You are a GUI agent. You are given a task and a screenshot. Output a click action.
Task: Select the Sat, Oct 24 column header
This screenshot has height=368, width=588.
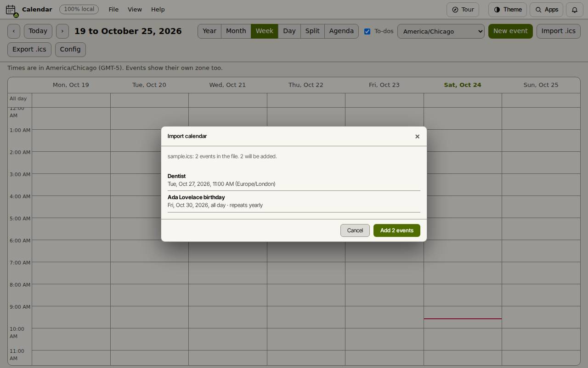[463, 85]
